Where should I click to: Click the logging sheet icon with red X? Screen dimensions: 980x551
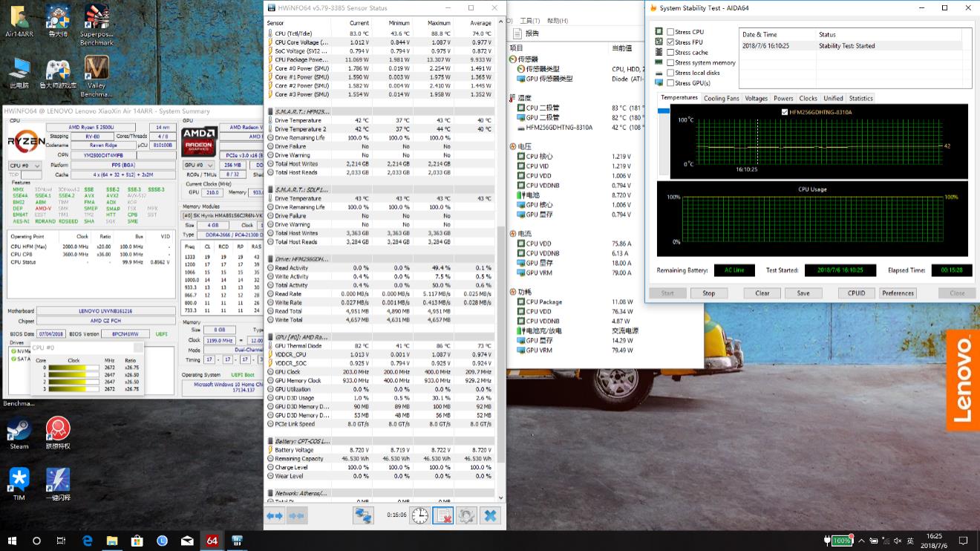pyautogui.click(x=442, y=515)
